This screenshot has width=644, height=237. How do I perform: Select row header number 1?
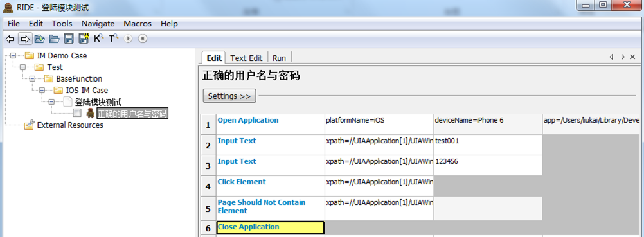[x=208, y=125]
